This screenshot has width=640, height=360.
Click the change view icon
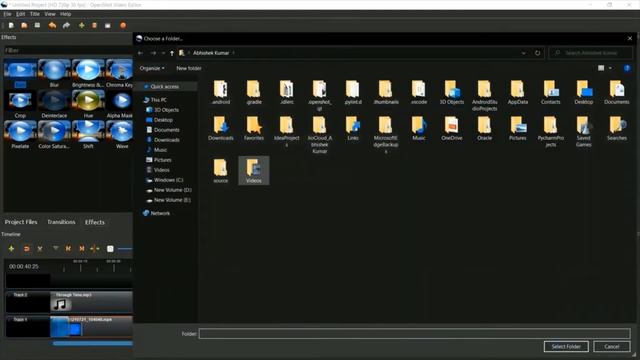[x=601, y=68]
